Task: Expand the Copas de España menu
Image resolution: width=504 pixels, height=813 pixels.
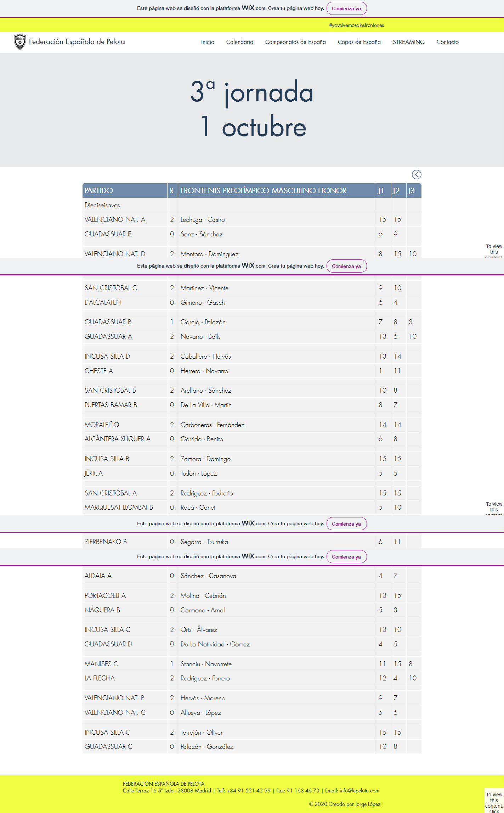Action: point(359,42)
